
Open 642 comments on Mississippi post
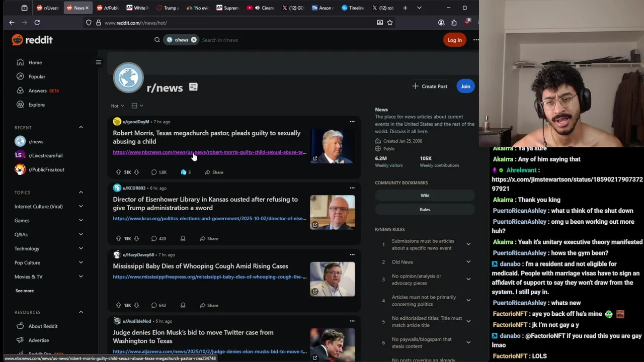coord(158,305)
